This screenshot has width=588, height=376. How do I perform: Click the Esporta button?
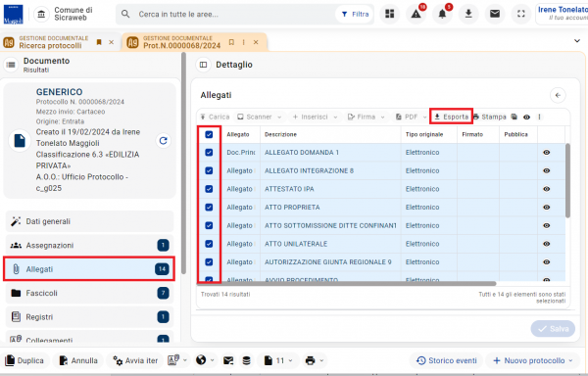[451, 117]
